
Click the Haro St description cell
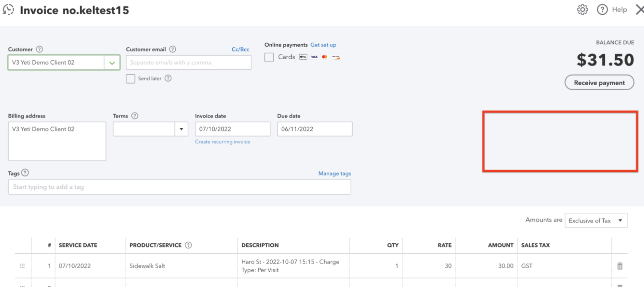point(293,266)
